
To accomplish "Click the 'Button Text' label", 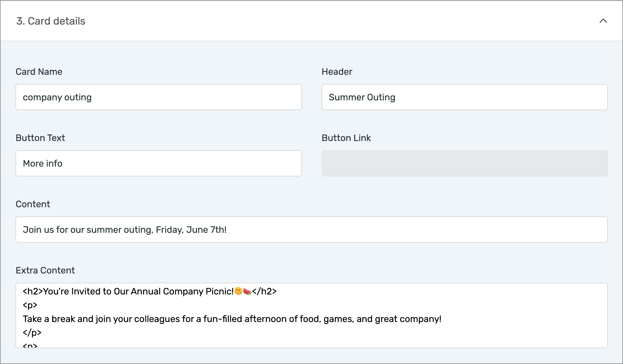I will pos(40,138).
